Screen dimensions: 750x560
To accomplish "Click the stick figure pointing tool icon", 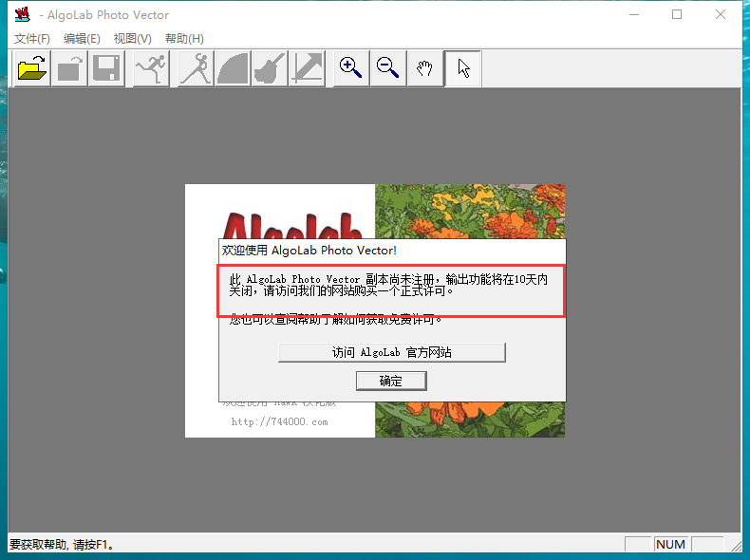I will coord(197,68).
